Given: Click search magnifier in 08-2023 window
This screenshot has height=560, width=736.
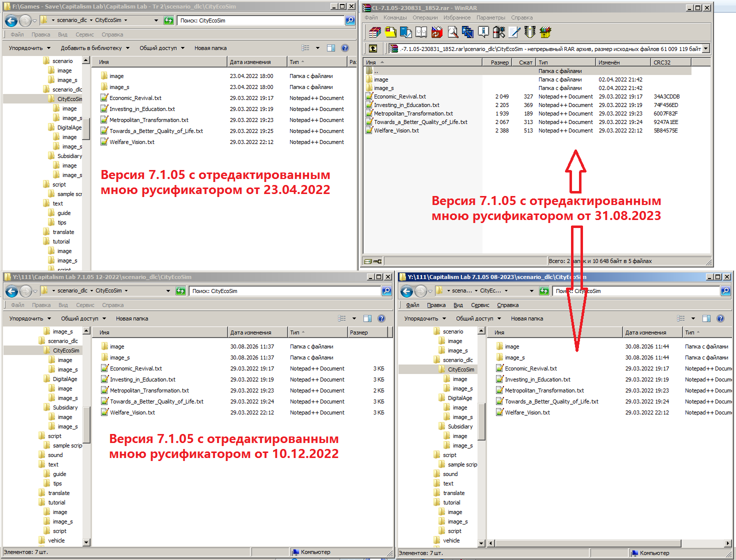Looking at the screenshot, I should click(725, 291).
